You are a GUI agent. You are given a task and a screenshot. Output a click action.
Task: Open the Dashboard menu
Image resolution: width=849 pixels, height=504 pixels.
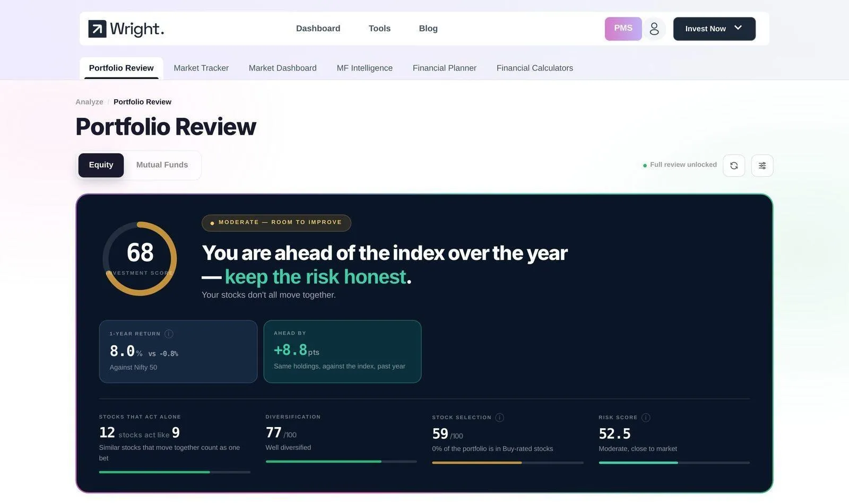[318, 29]
